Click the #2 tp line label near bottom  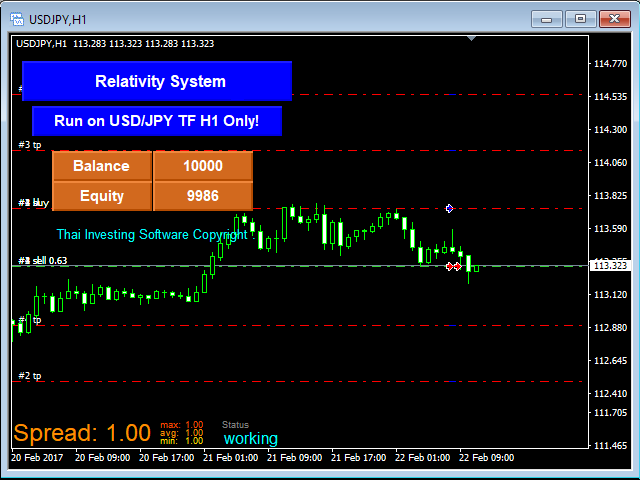click(x=30, y=376)
